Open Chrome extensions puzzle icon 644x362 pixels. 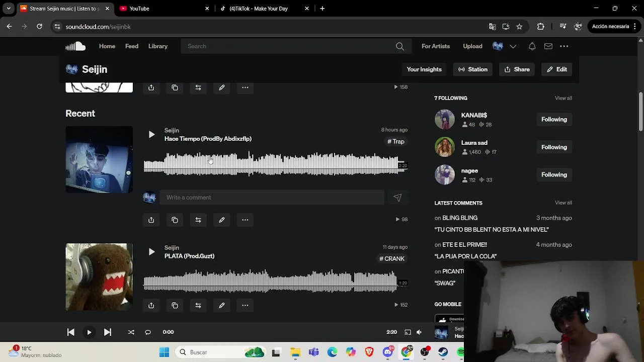(541, 27)
